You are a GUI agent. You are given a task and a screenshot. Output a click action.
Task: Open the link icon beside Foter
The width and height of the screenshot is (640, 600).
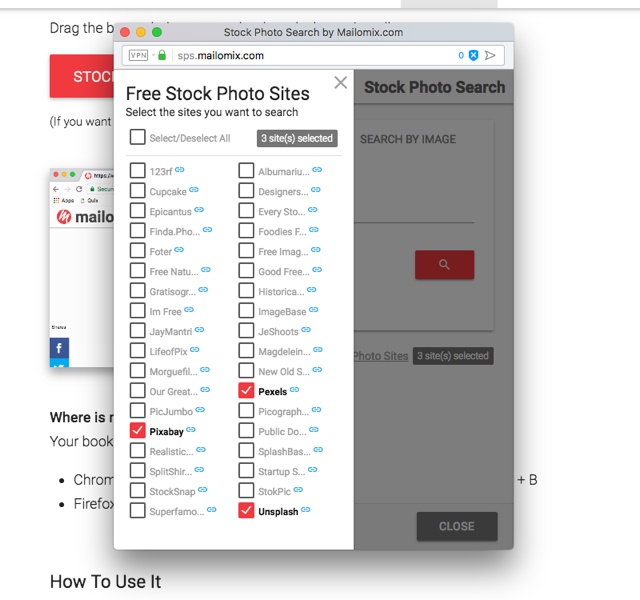[x=179, y=250]
